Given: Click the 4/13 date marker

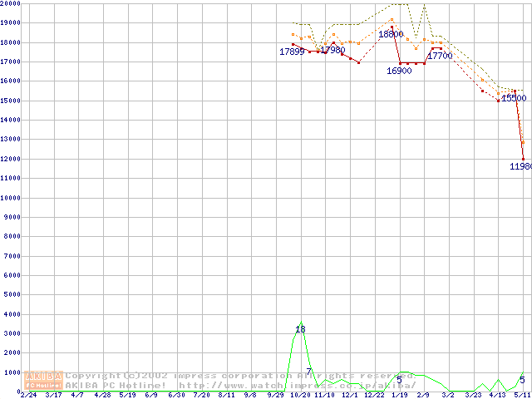Looking at the screenshot, I should click(x=497, y=396).
